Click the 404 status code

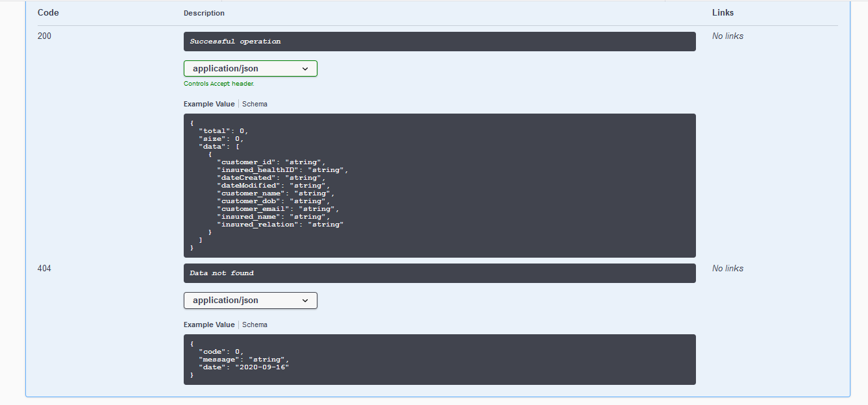(x=44, y=269)
